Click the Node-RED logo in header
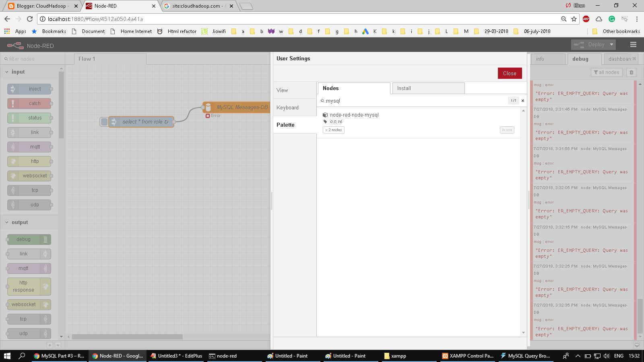The width and height of the screenshot is (644, 362). 15,45
